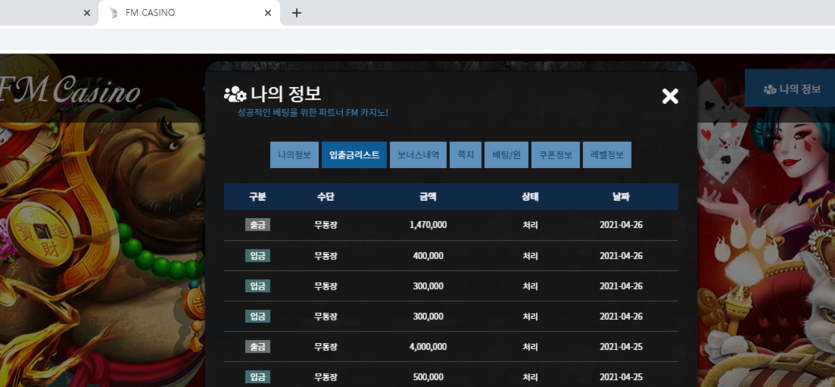Click the 성공적인 배팅을 위한 파트너 subtitle
835x387 pixels.
pyautogui.click(x=313, y=113)
